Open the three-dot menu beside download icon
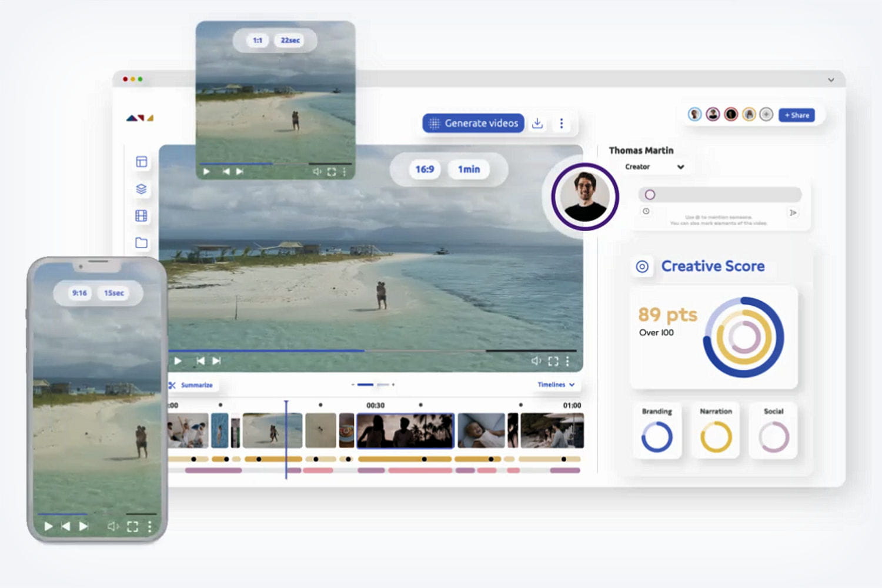This screenshot has width=882, height=588. click(562, 123)
